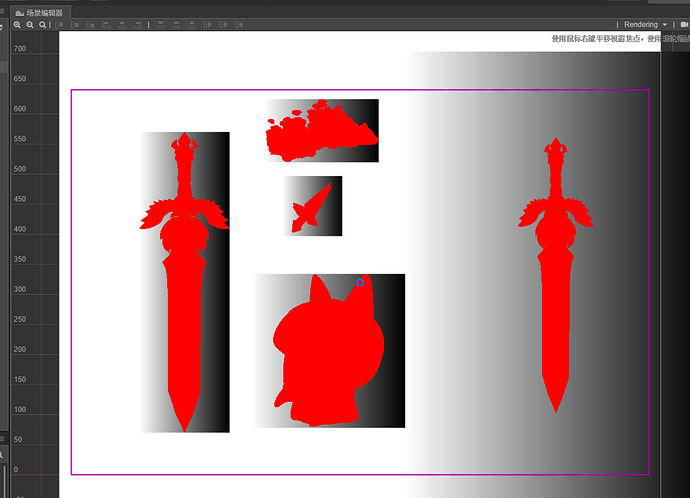
Task: Click the 0 ruler label
Action: [x=16, y=469]
